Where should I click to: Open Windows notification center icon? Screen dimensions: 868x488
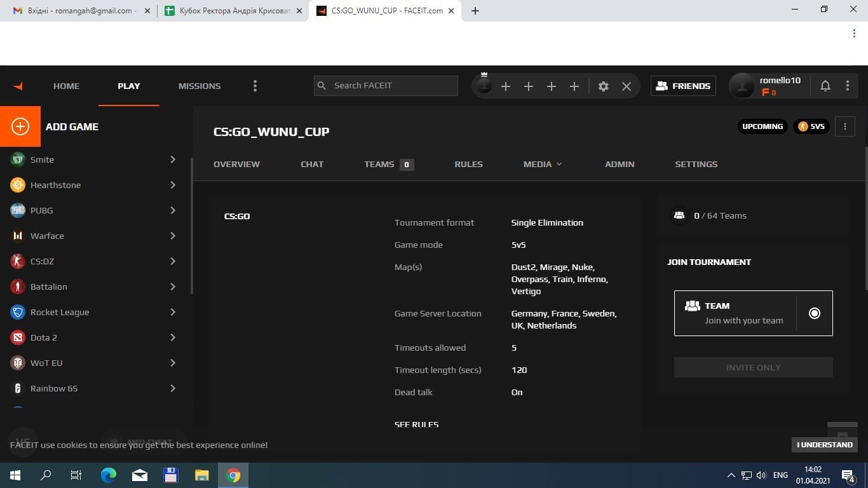click(848, 475)
